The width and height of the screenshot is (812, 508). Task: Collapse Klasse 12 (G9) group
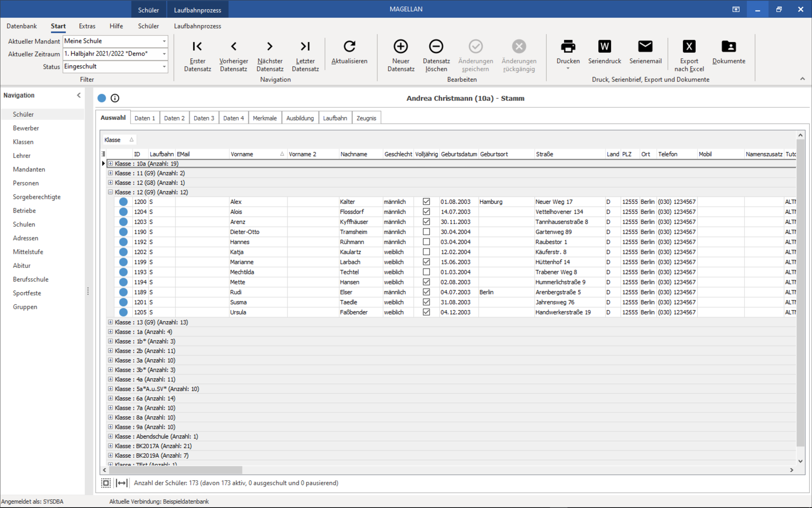[110, 192]
